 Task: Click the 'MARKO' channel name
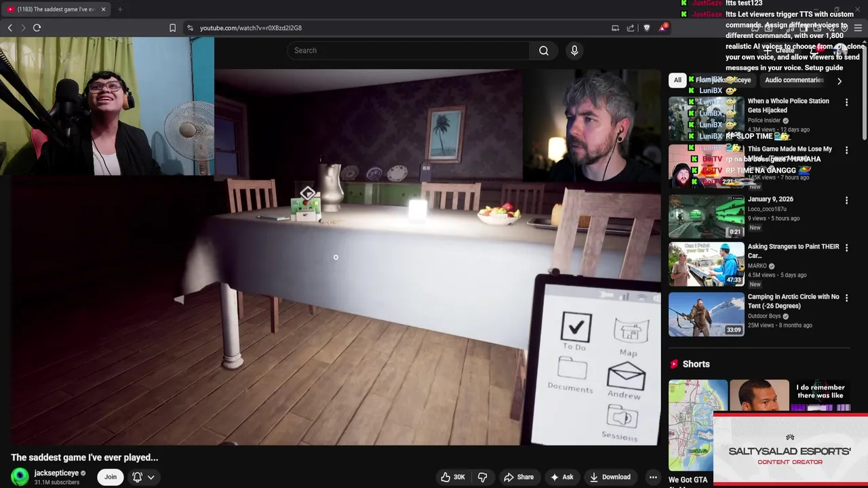coord(757,266)
